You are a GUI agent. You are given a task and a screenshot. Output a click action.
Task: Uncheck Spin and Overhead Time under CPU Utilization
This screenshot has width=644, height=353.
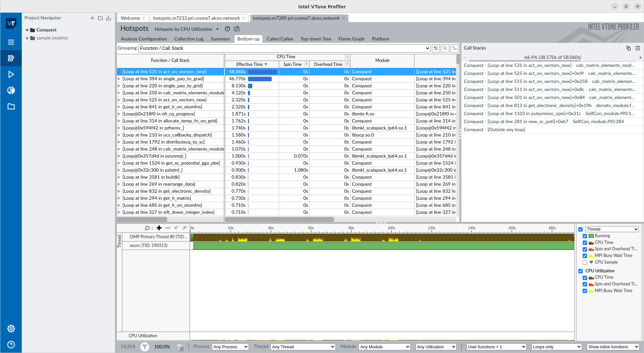pos(585,284)
